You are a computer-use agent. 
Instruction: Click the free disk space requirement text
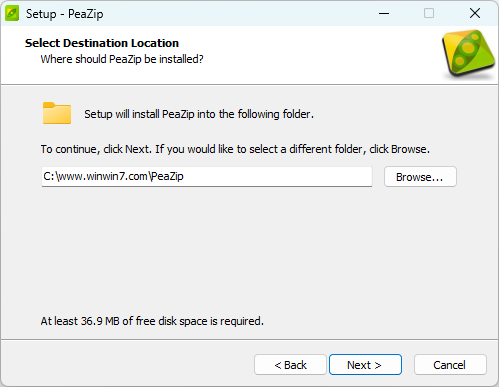tap(152, 321)
